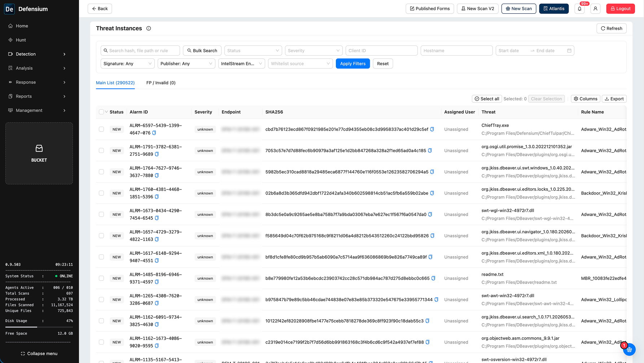The height and width of the screenshot is (363, 644).
Task: Open the floating support widget icon
Action: click(x=629, y=349)
